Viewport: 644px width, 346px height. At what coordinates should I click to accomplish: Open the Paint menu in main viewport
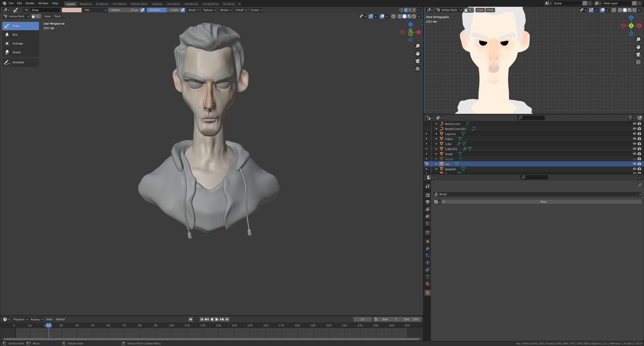click(x=57, y=16)
